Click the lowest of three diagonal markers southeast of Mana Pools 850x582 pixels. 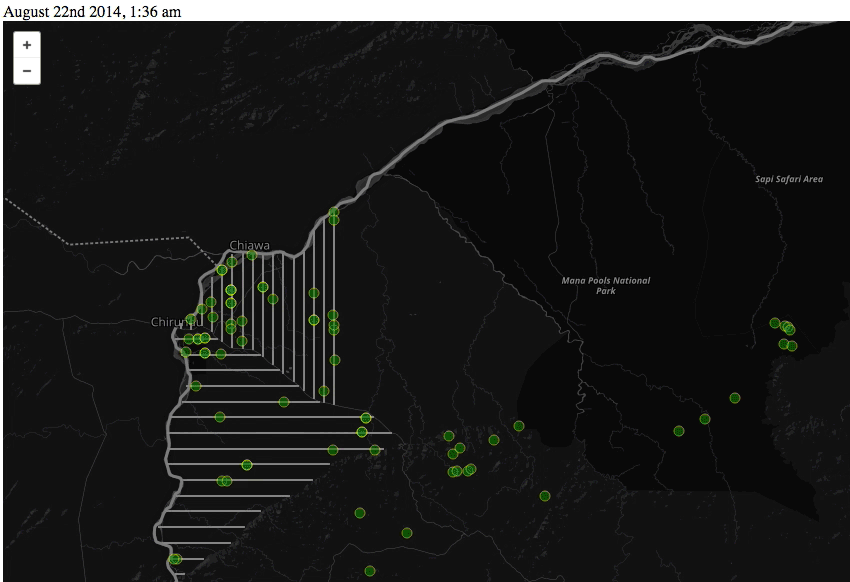click(x=679, y=431)
